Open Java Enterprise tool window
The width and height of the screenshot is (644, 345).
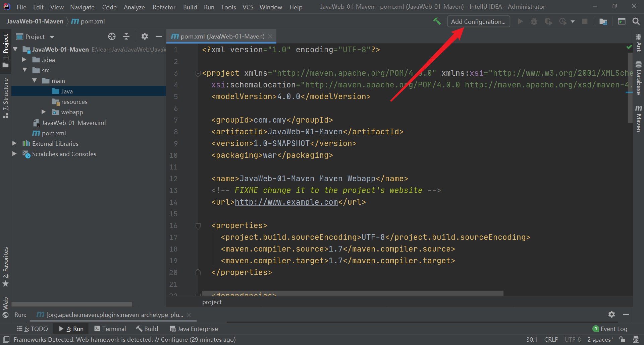tap(194, 329)
